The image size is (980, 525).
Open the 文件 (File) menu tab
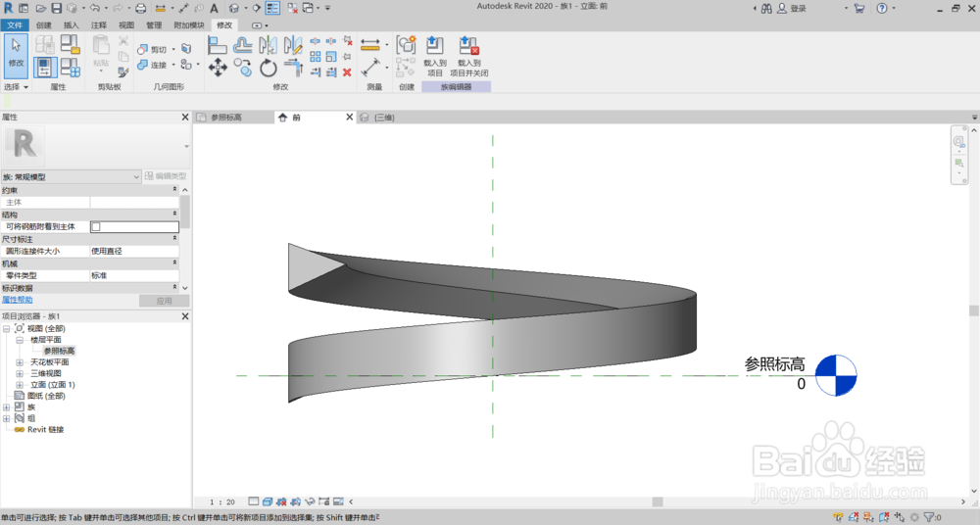(15, 25)
